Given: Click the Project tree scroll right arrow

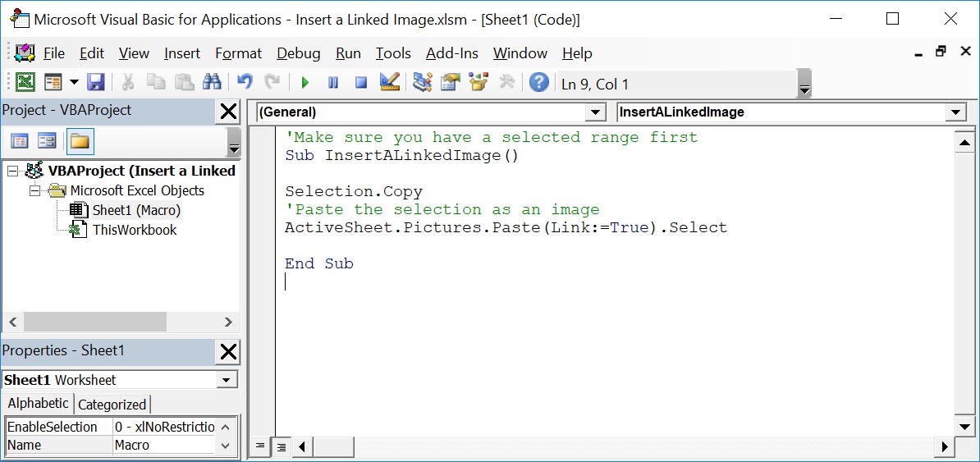Looking at the screenshot, I should pos(228,322).
